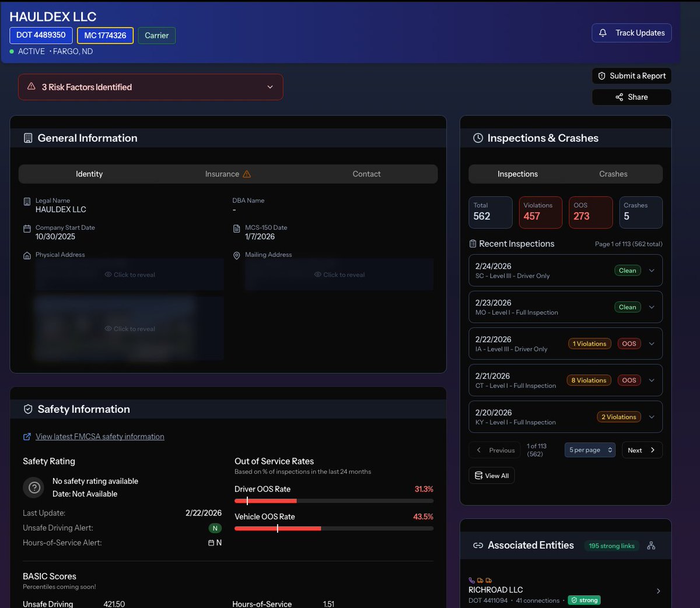The height and width of the screenshot is (608, 700).
Task: Click the bell icon in Track Updates
Action: tap(603, 33)
